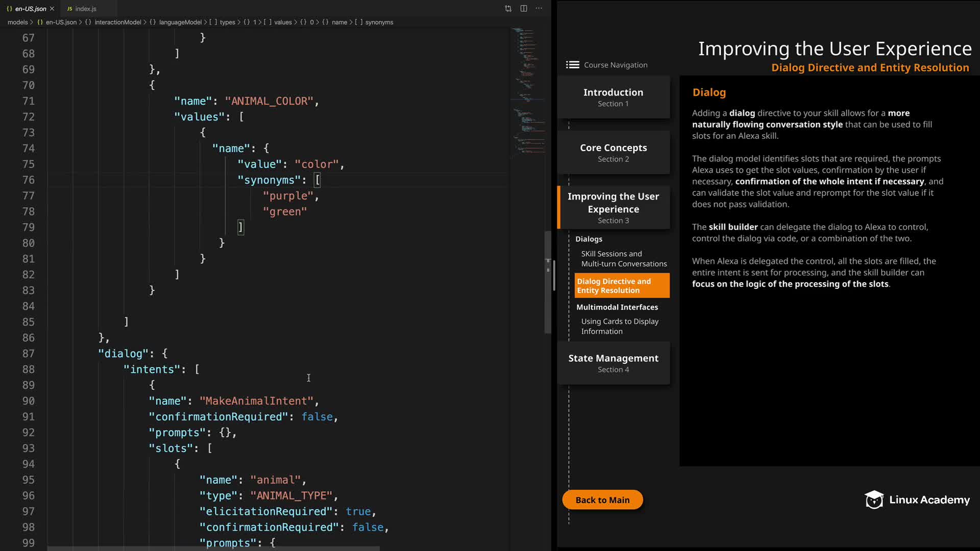
Task: Open the More Actions ellipsis menu
Action: pos(539,9)
